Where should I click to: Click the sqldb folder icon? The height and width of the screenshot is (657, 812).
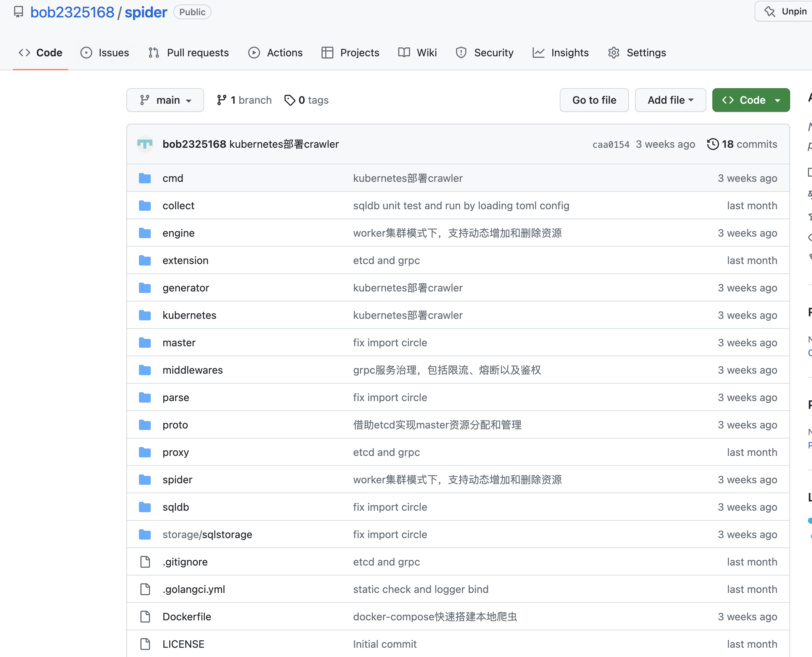pos(144,507)
